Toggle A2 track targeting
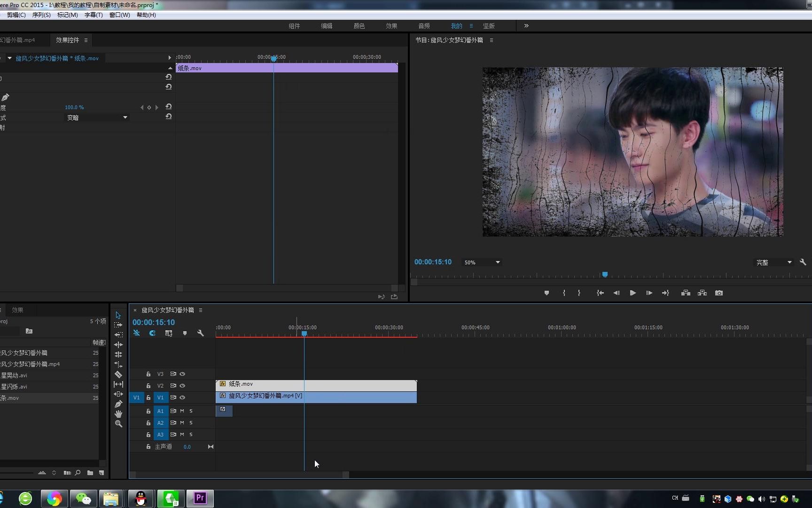812x508 pixels. coord(161,423)
